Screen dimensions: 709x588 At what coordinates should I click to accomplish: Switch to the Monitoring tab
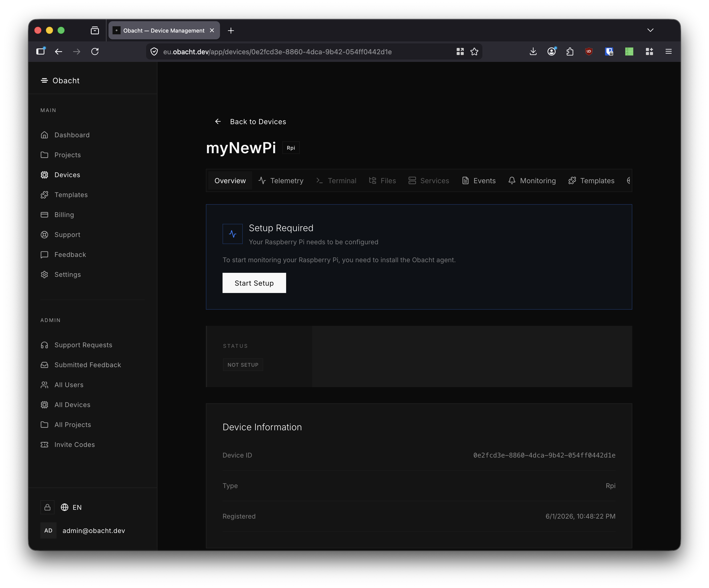pyautogui.click(x=532, y=181)
